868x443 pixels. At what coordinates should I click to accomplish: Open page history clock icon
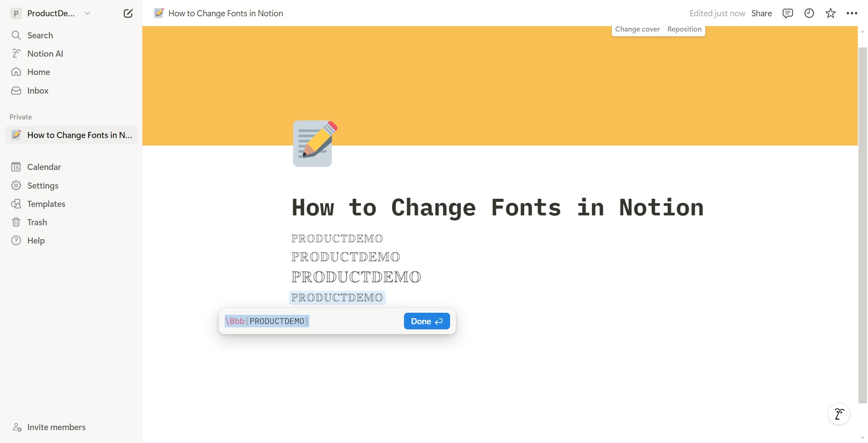pos(809,13)
